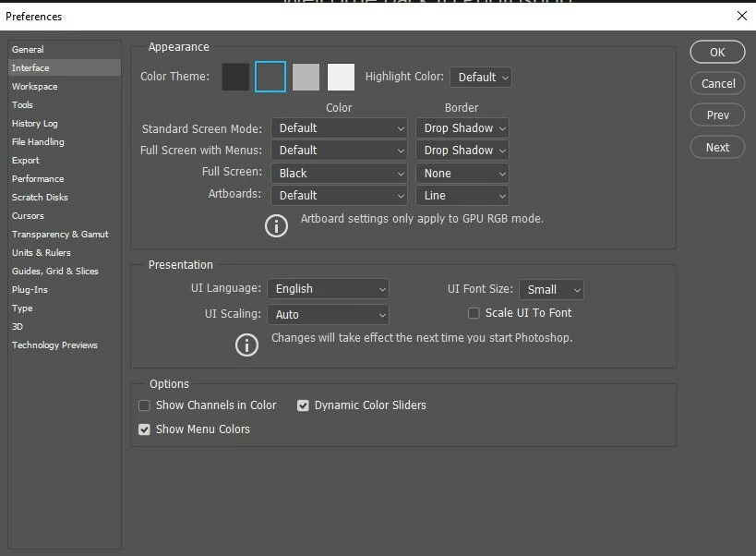Viewport: 756px width, 556px height.
Task: Click the Next button
Action: pos(717,148)
